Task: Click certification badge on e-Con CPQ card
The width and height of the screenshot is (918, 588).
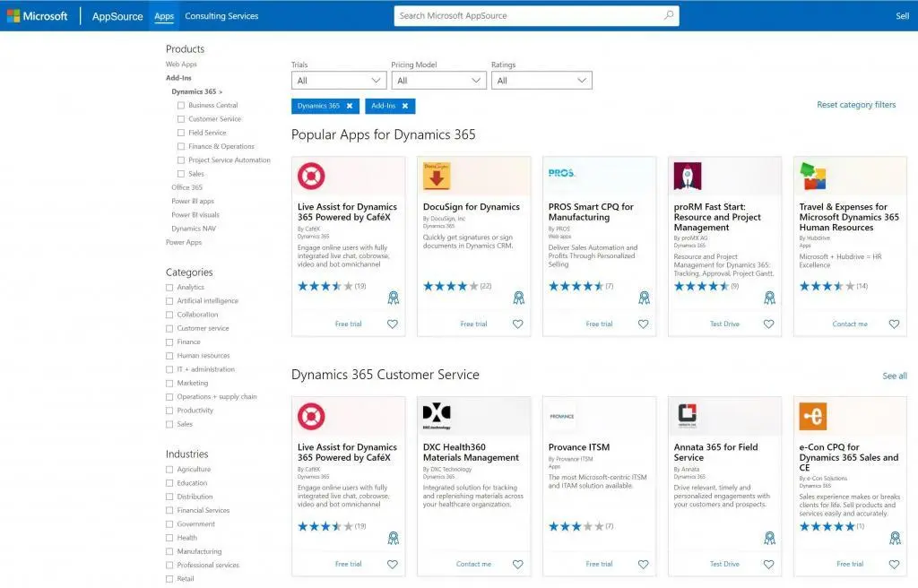Action: coord(896,538)
